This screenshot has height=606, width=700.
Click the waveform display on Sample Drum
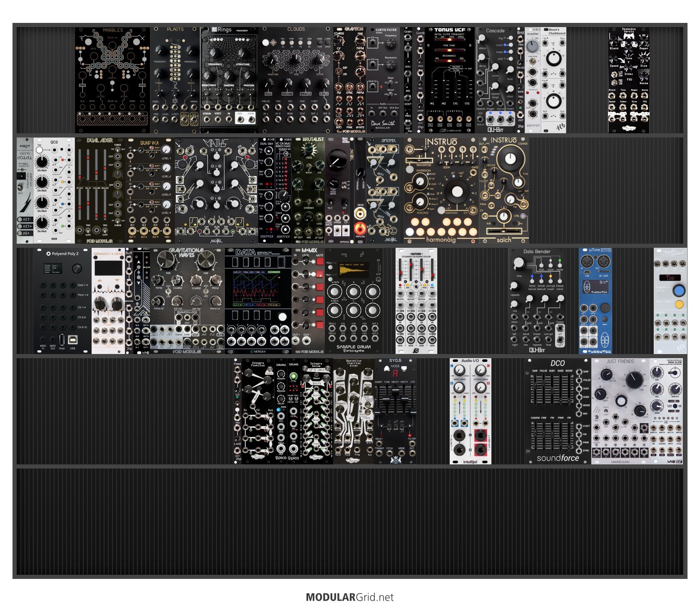354,270
